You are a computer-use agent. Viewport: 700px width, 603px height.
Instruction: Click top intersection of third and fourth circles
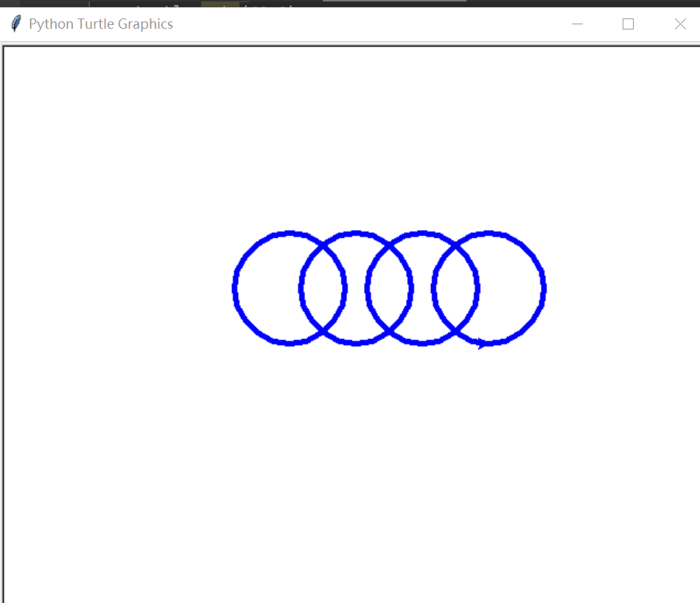455,245
